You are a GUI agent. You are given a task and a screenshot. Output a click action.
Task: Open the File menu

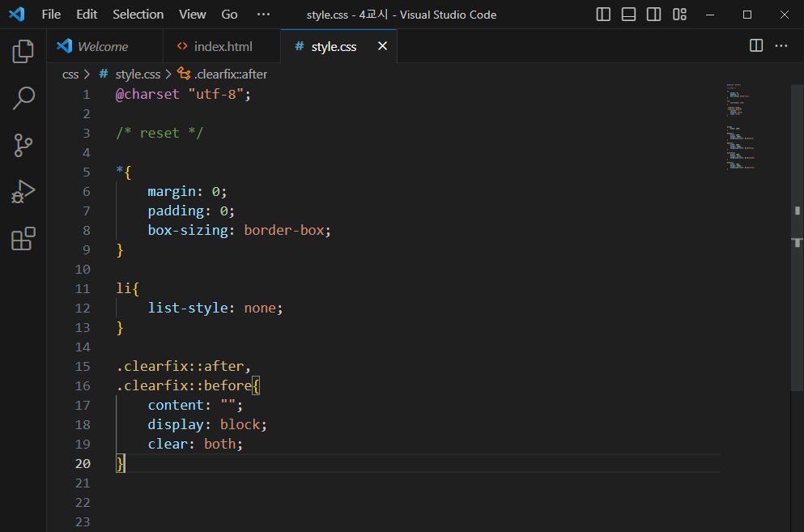(x=51, y=15)
